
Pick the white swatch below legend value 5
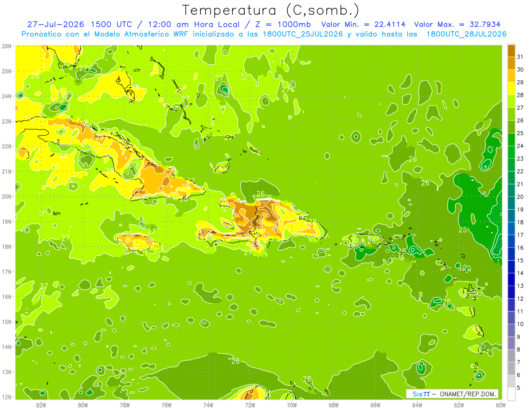click(511, 394)
